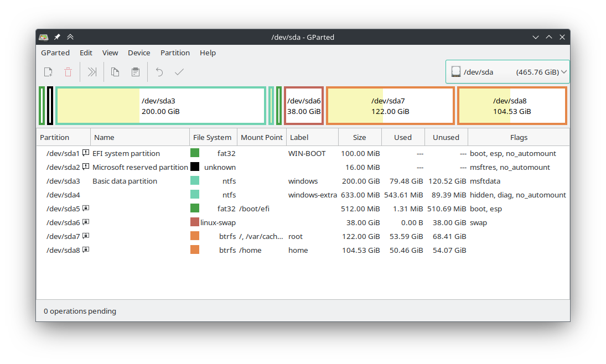Select the /dev/sda6 block in disk map

click(304, 106)
